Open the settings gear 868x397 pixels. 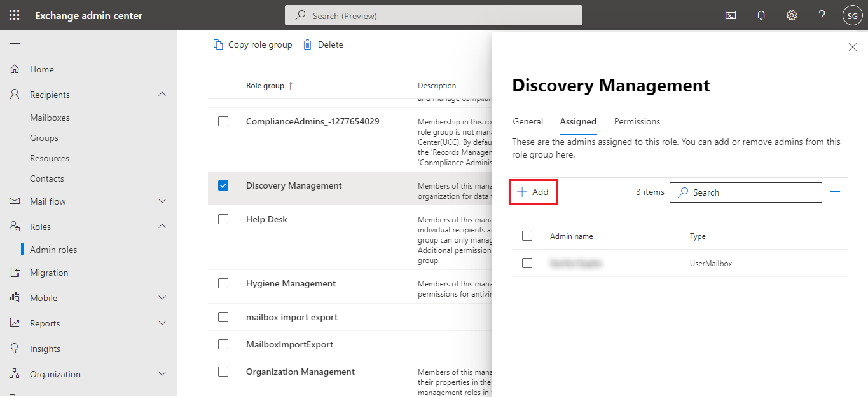tap(792, 15)
